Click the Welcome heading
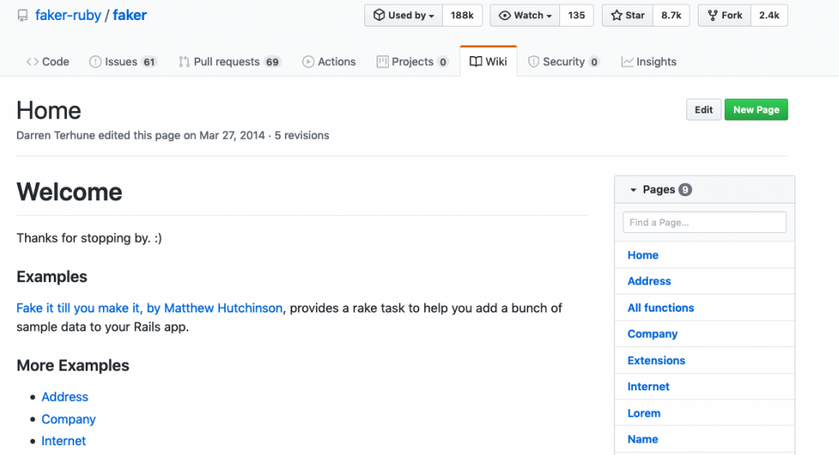The height and width of the screenshot is (455, 839). pyautogui.click(x=69, y=192)
